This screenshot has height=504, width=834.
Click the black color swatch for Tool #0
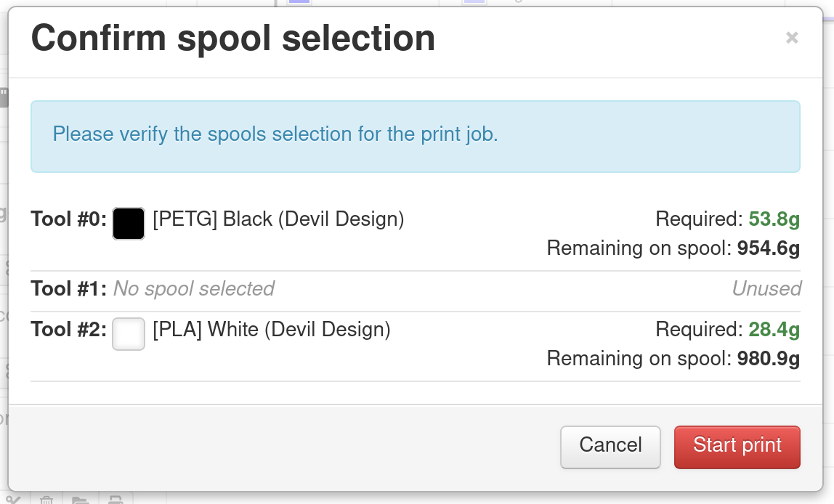click(129, 224)
